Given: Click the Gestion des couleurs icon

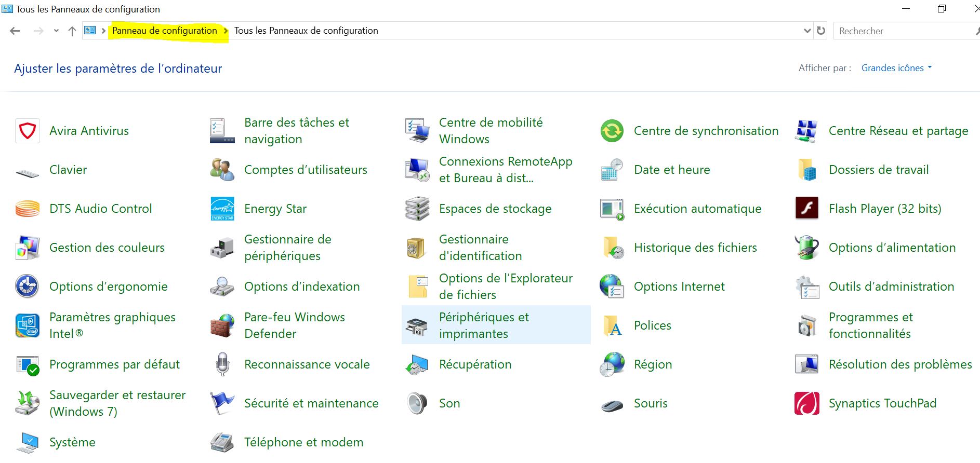Looking at the screenshot, I should tap(28, 248).
